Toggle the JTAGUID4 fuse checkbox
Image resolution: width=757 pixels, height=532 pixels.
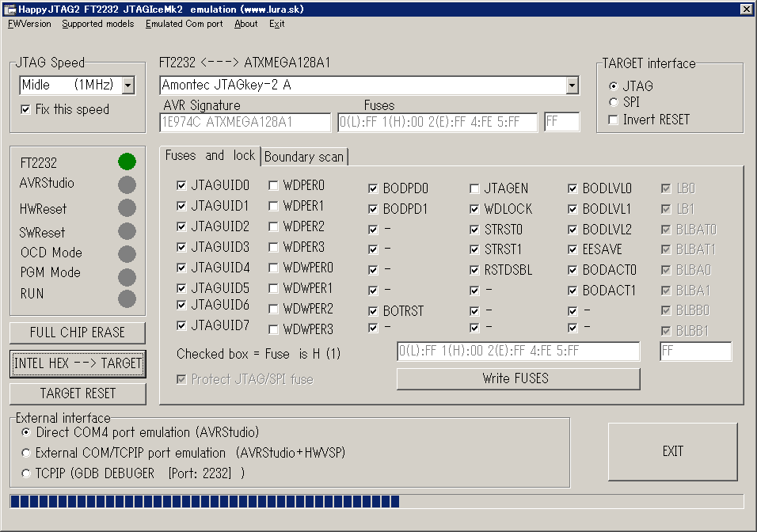181,268
